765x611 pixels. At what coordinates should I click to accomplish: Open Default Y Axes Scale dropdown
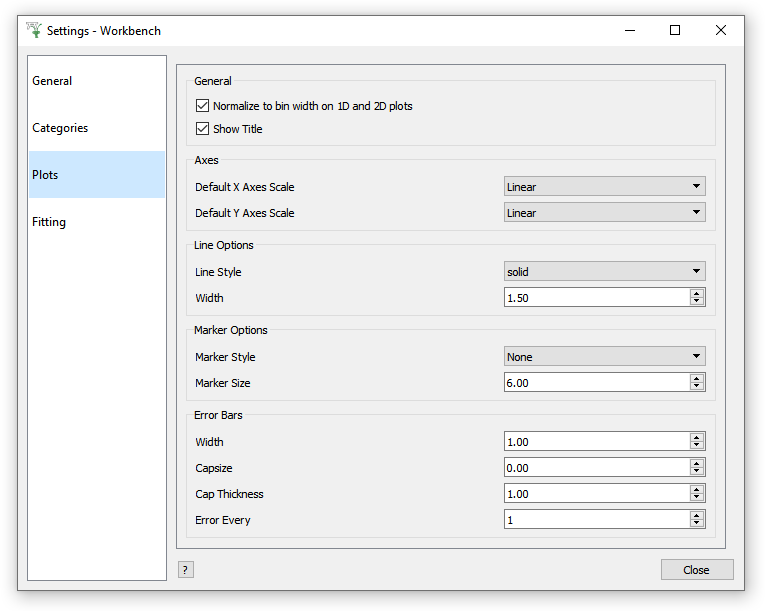click(x=604, y=212)
